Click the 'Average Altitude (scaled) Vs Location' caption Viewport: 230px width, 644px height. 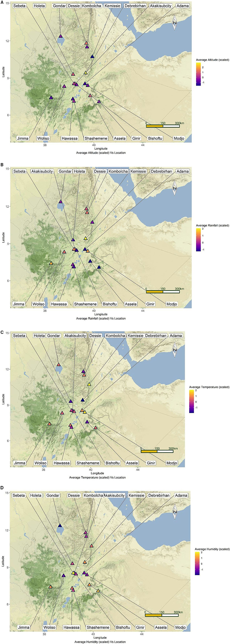pyautogui.click(x=101, y=153)
